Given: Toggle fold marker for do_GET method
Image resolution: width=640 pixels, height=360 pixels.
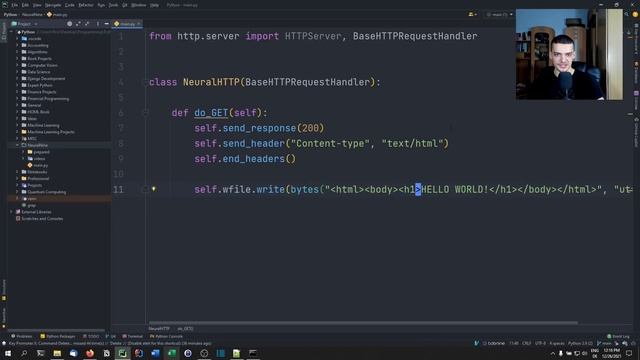Looking at the screenshot, I should point(145,113).
